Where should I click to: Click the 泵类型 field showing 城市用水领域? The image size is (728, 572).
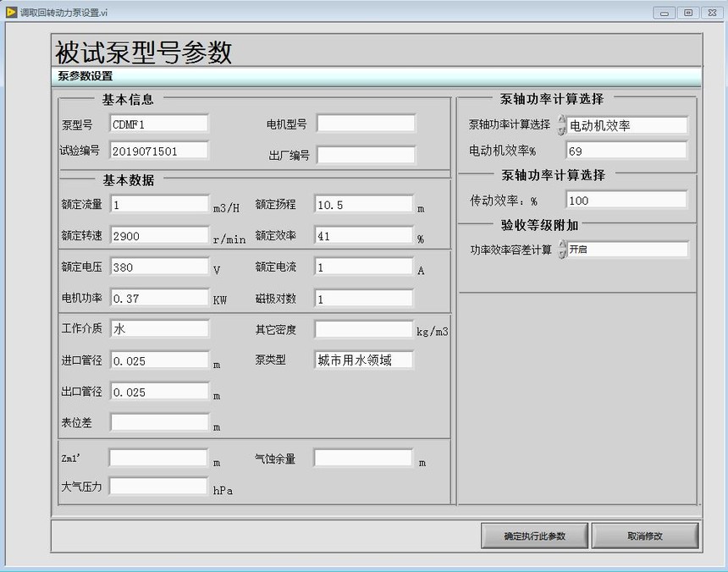[x=364, y=360]
